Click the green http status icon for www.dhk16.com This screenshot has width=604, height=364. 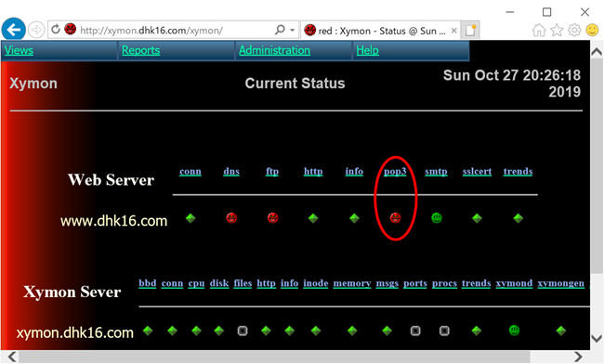click(x=313, y=218)
